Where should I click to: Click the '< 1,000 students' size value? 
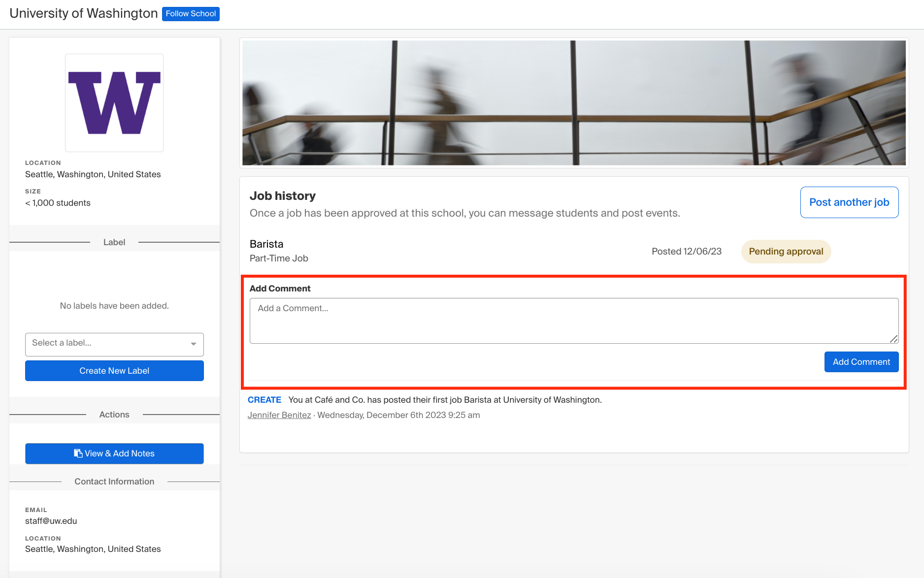[x=58, y=203]
